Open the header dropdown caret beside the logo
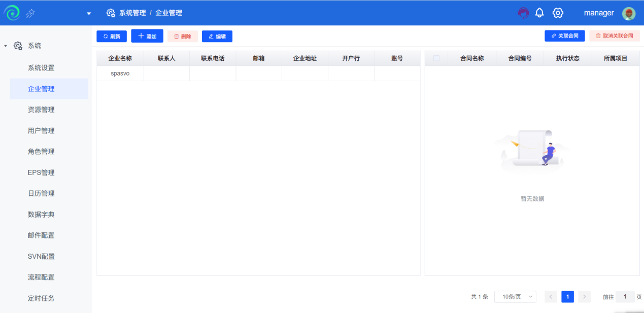Image resolution: width=644 pixels, height=313 pixels. point(89,13)
